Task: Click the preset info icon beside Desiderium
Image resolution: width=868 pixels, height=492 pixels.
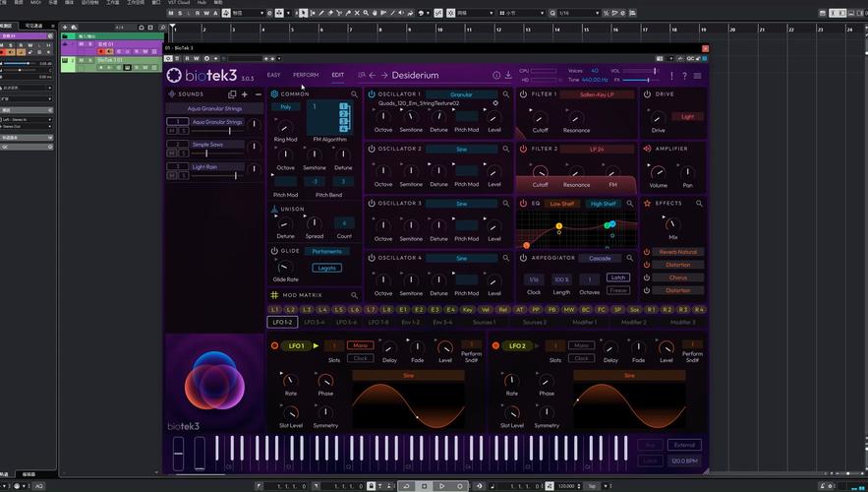Action: tap(496, 76)
